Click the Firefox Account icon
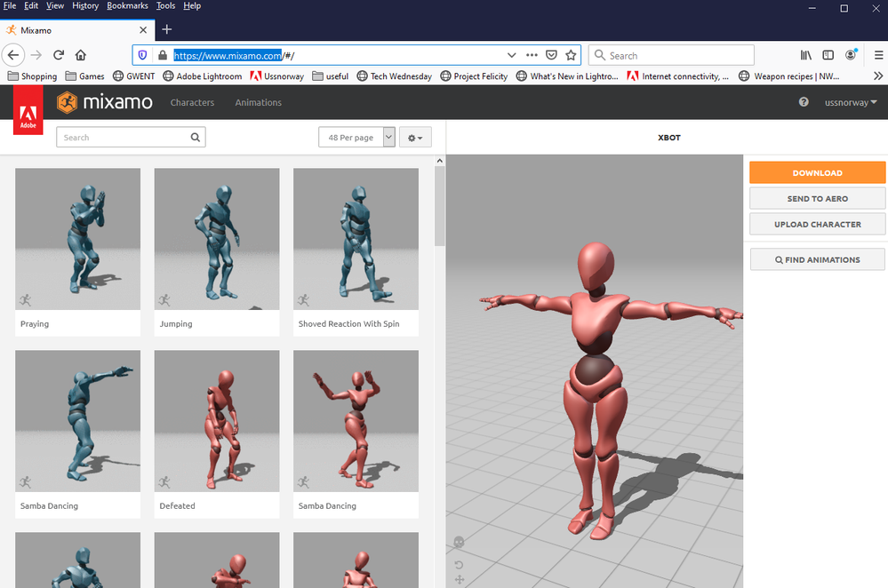The height and width of the screenshot is (588, 888). point(851,54)
